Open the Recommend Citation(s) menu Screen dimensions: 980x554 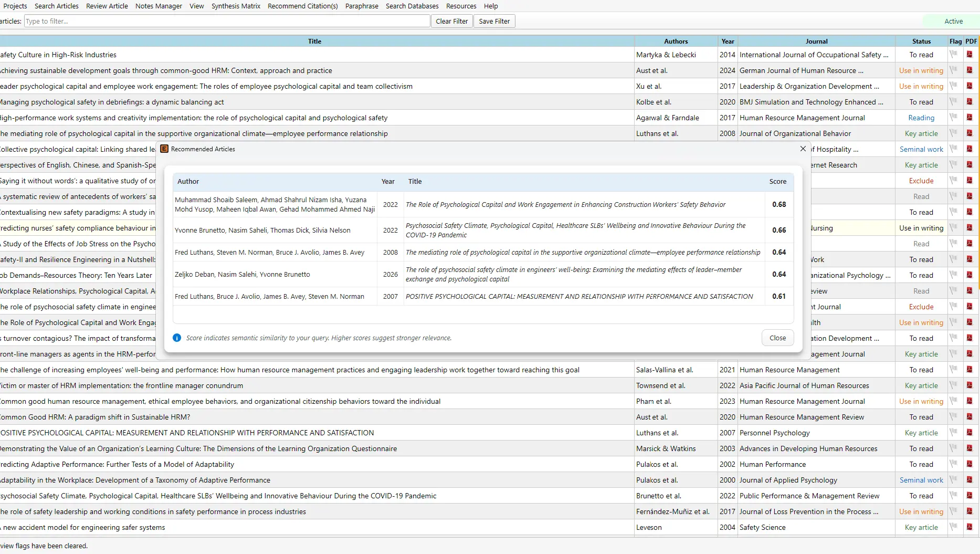303,6
